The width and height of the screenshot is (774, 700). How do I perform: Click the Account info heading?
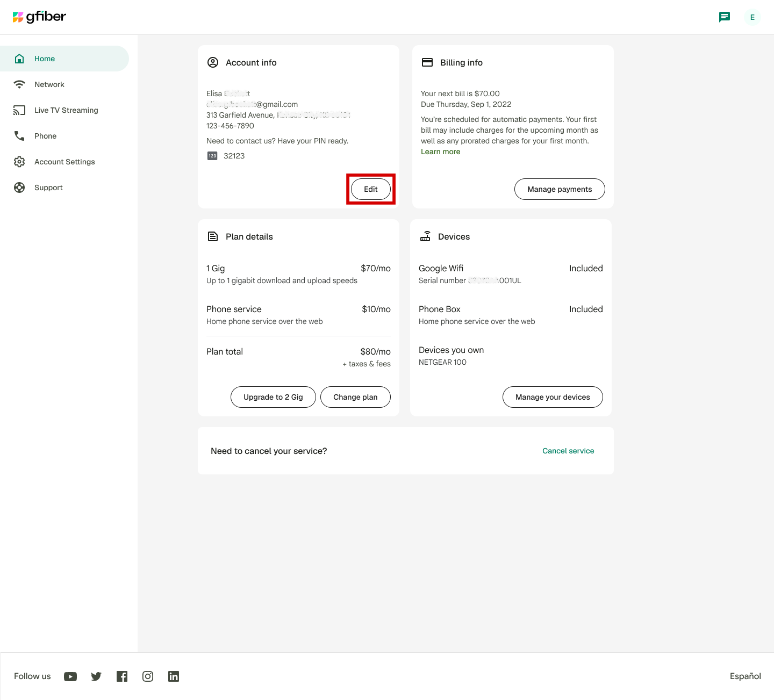click(251, 62)
